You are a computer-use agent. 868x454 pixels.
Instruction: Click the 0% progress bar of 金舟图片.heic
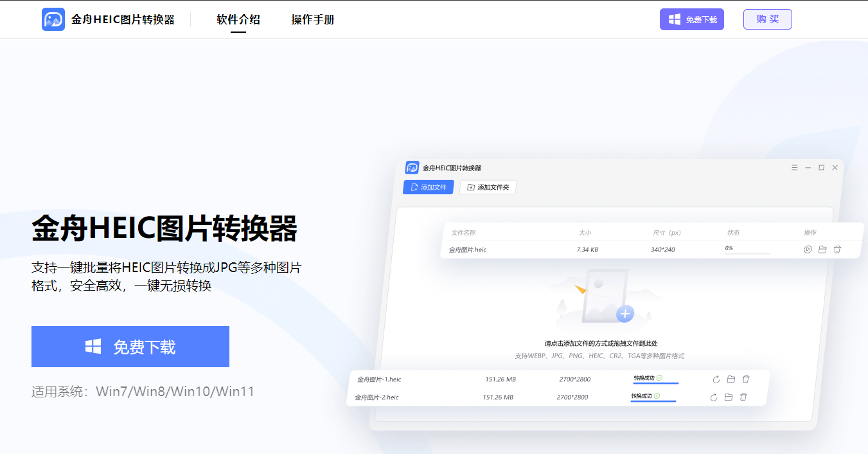click(x=747, y=253)
